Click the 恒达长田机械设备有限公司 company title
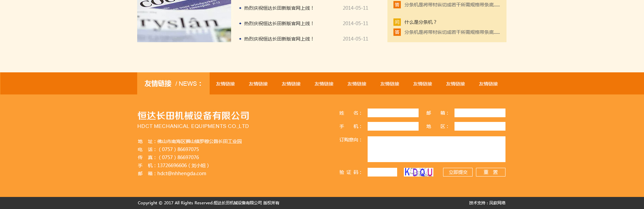The width and height of the screenshot is (644, 209). [x=193, y=116]
